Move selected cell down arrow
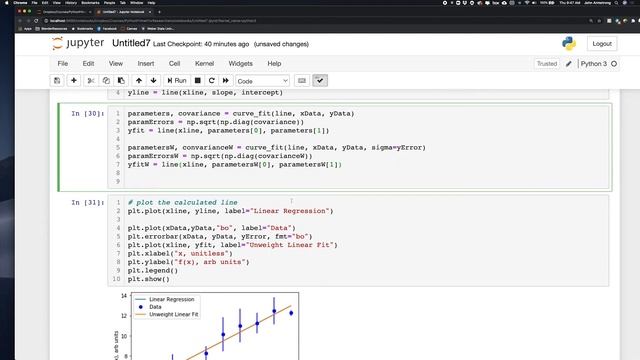Screen dimensions: 640x360 pyautogui.click(x=153, y=81)
